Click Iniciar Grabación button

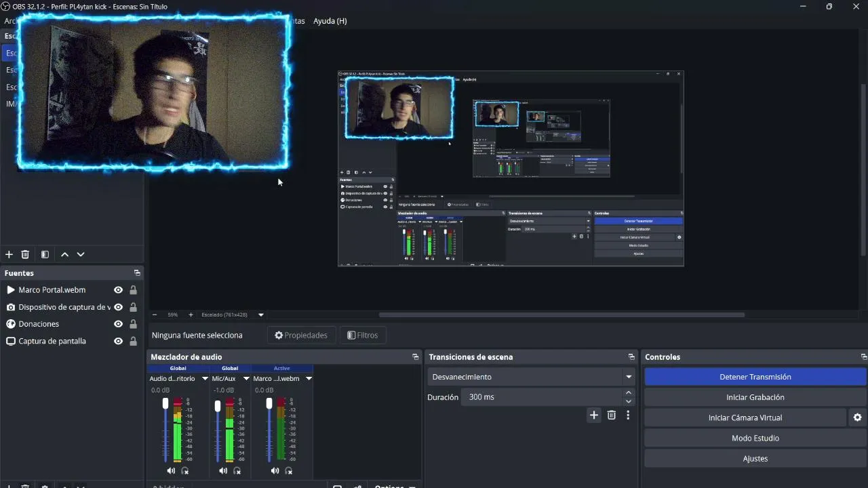755,397
